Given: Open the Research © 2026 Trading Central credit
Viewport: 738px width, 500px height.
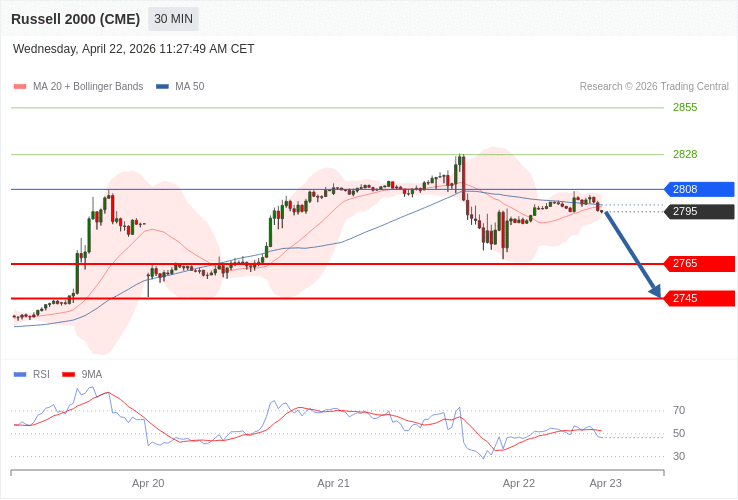Looking at the screenshot, I should [654, 87].
